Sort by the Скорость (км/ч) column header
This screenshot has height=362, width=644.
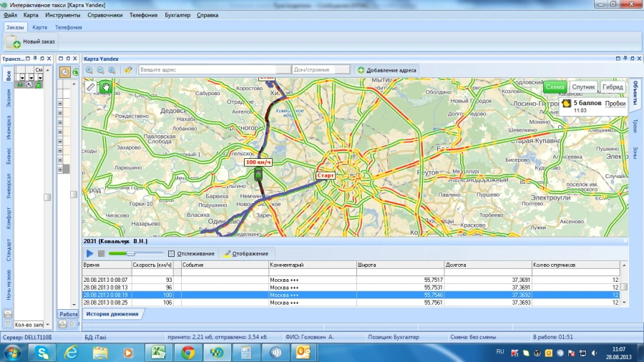(152, 265)
